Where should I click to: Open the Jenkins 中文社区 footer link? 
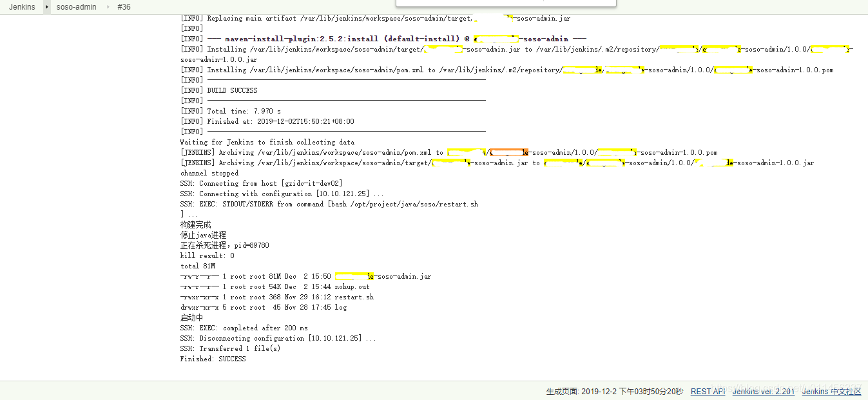831,392
